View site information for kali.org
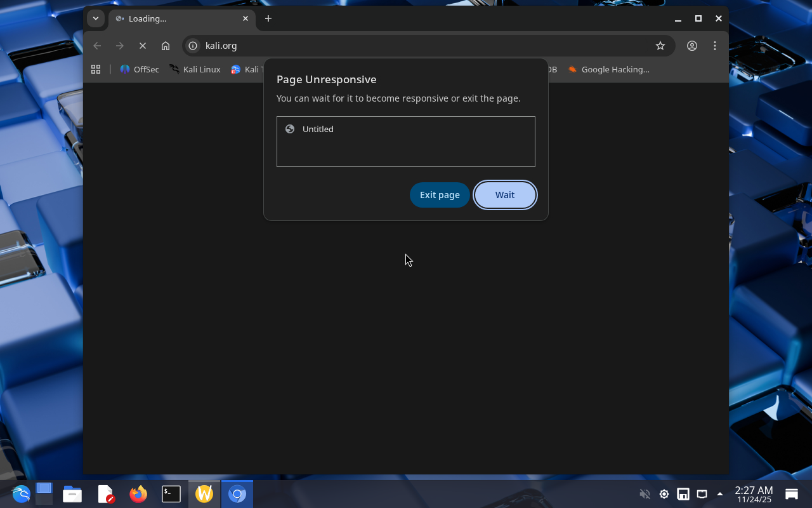The width and height of the screenshot is (812, 508). point(193,46)
